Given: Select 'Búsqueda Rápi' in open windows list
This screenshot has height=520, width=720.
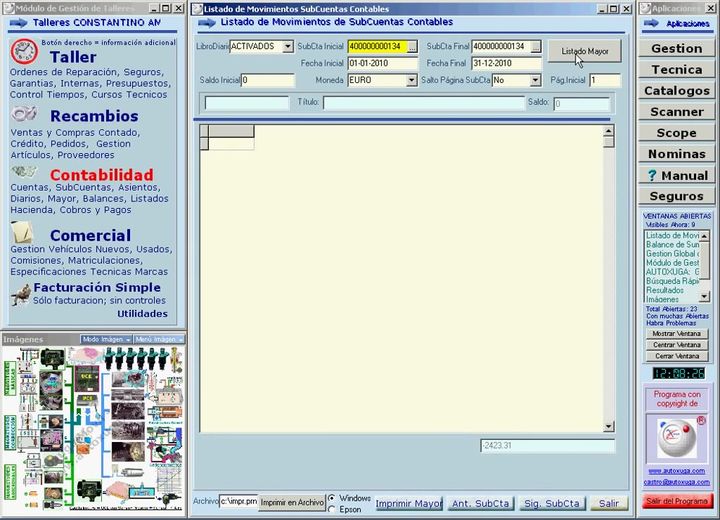Looking at the screenshot, I should [x=672, y=281].
